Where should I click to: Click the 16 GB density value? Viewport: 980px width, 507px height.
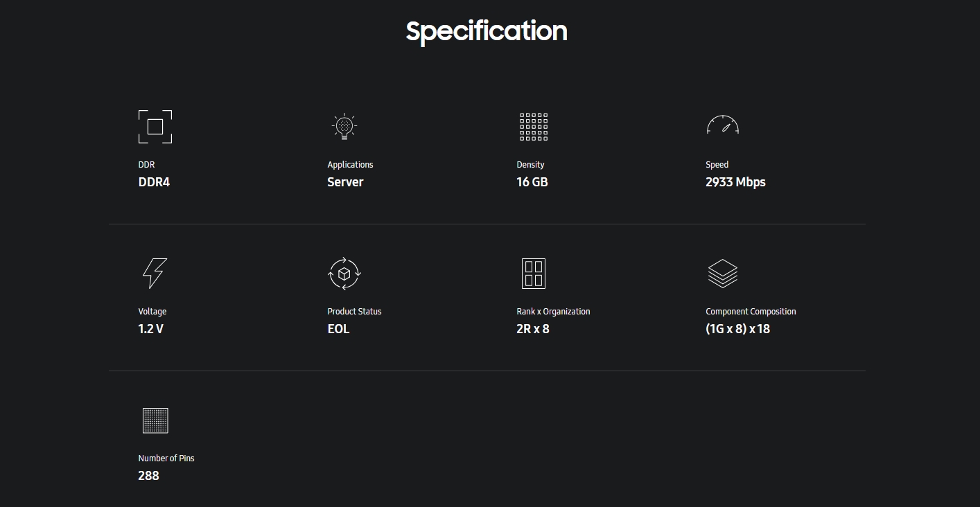point(532,182)
